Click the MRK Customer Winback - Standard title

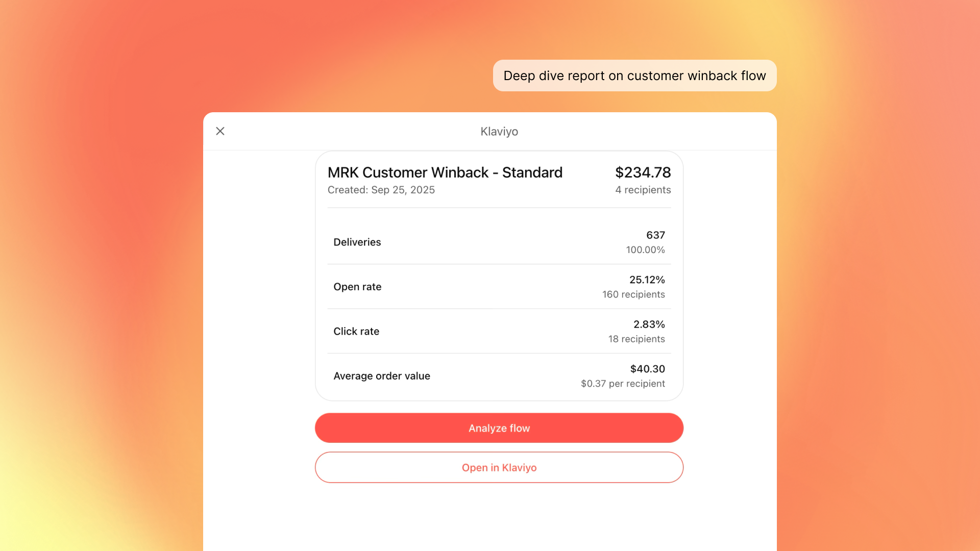point(445,172)
